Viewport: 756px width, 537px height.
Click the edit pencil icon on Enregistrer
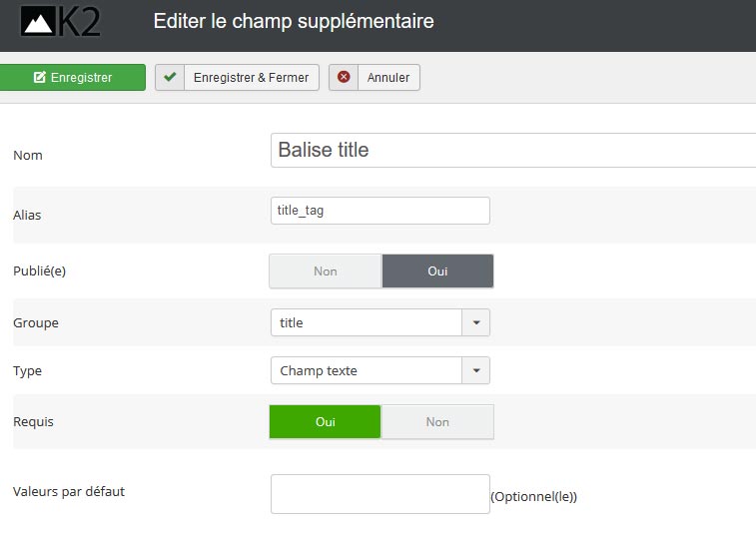(x=40, y=77)
